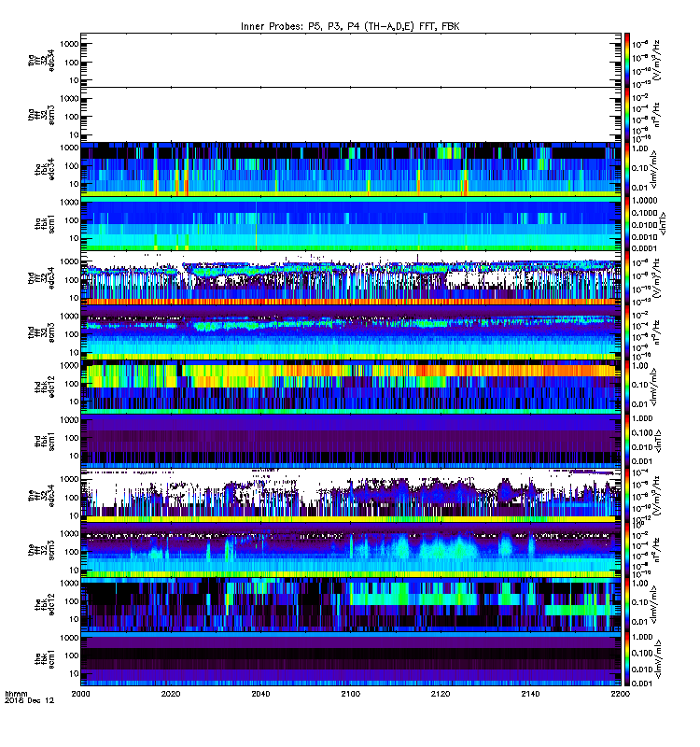Click the color bar of the thd fff scm3 panel
The height and width of the screenshot is (747, 700).
[627, 331]
